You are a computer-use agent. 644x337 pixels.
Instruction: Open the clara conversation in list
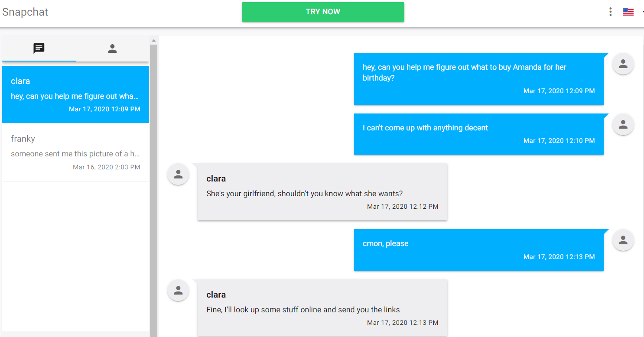click(x=75, y=94)
